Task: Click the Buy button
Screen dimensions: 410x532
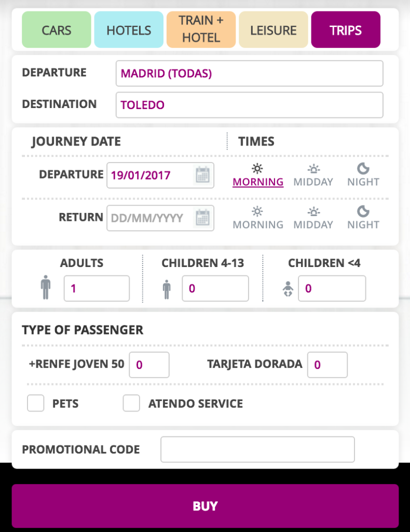Action: click(x=205, y=506)
